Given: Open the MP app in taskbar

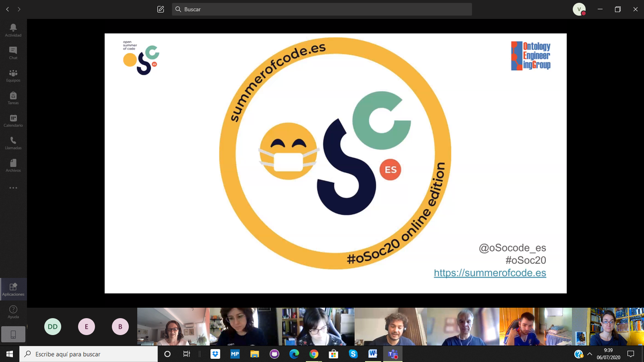Looking at the screenshot, I should (x=235, y=354).
